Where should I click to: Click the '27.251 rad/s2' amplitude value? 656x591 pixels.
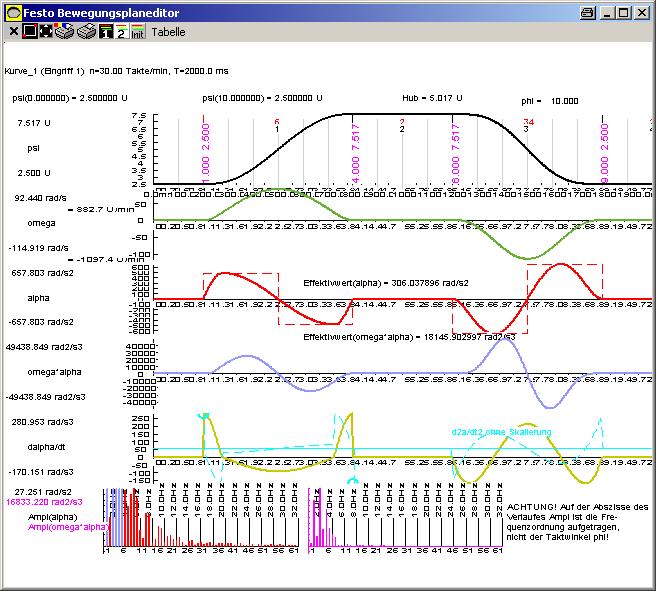pyautogui.click(x=43, y=492)
